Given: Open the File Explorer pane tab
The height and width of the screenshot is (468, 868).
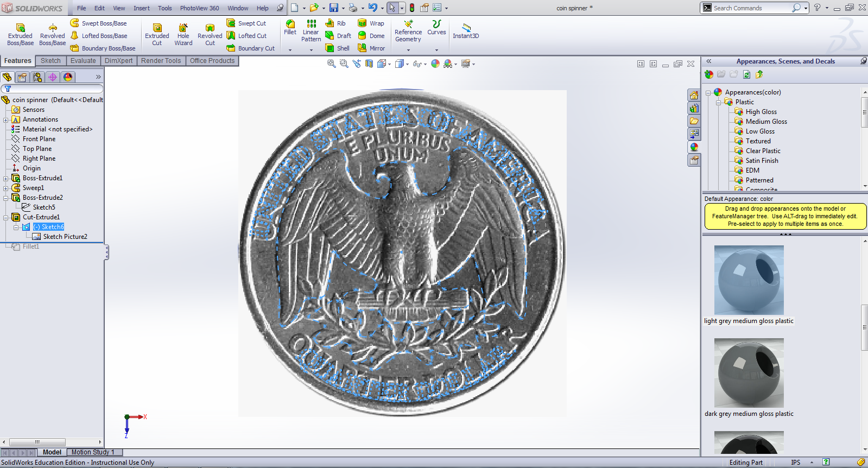Looking at the screenshot, I should 694,121.
